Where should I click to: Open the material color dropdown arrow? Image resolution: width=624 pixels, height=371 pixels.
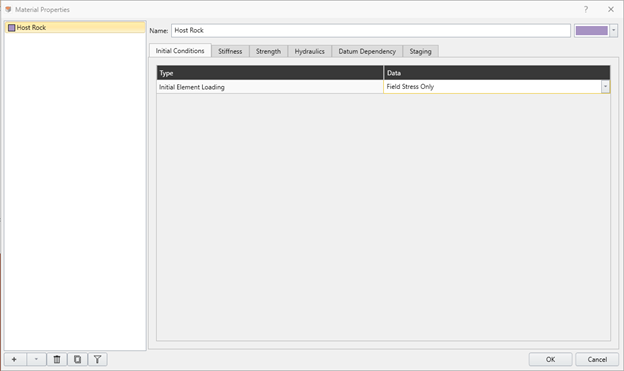[x=614, y=31]
